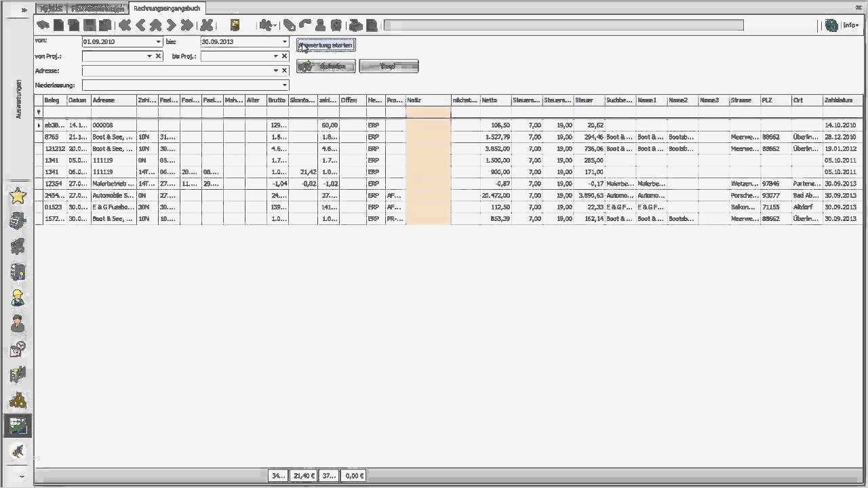Expand the von date picker dropdown
Viewport: 868px width, 488px height.
157,41
